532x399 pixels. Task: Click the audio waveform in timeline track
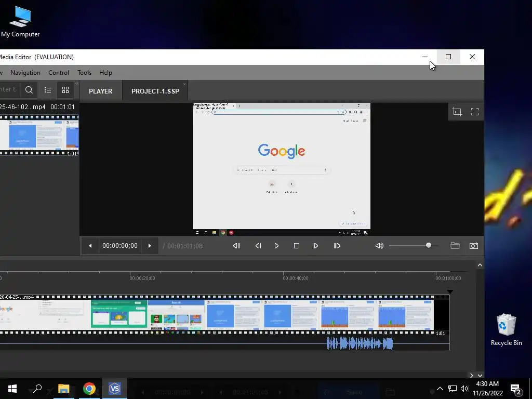[x=360, y=344]
